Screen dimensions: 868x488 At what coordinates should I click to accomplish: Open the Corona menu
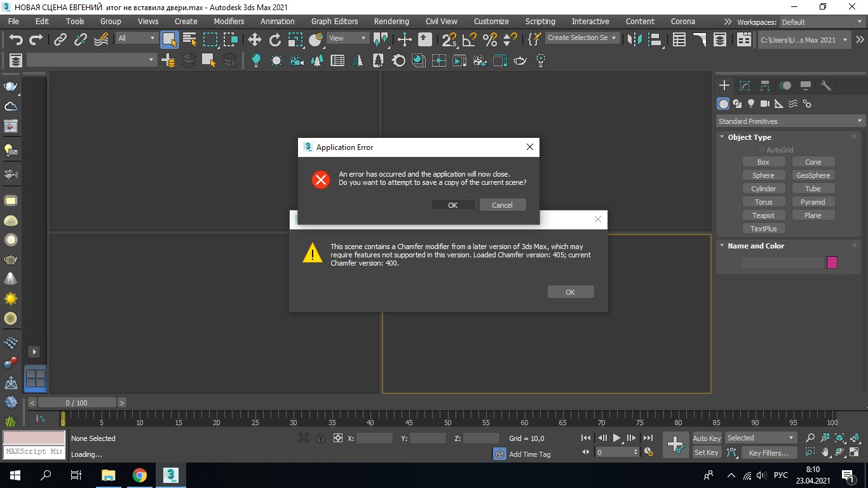683,21
